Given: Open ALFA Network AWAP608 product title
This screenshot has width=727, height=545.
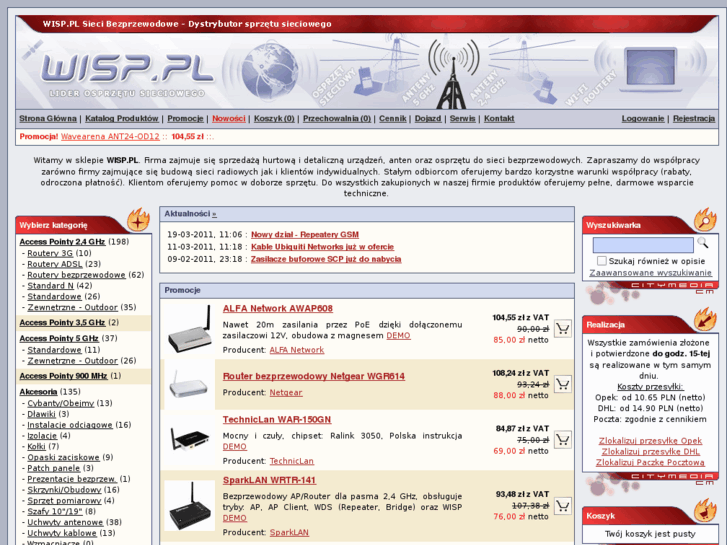Looking at the screenshot, I should 278,308.
